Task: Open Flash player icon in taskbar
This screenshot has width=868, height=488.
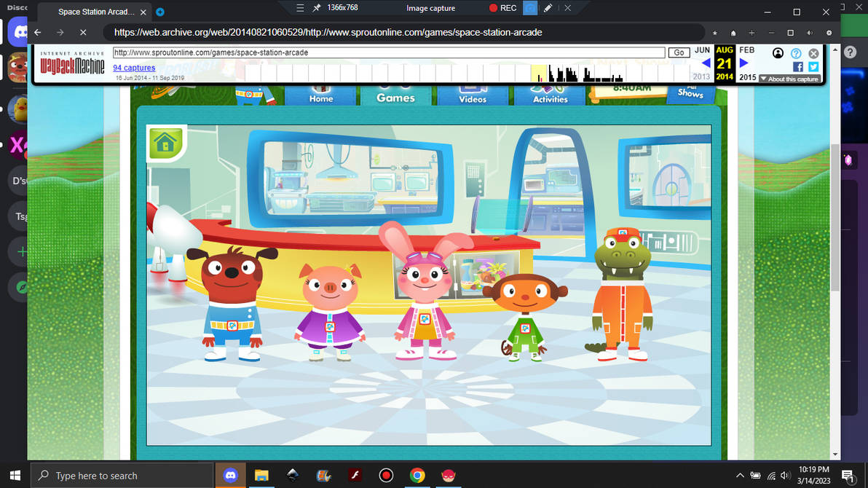Action: [355, 476]
